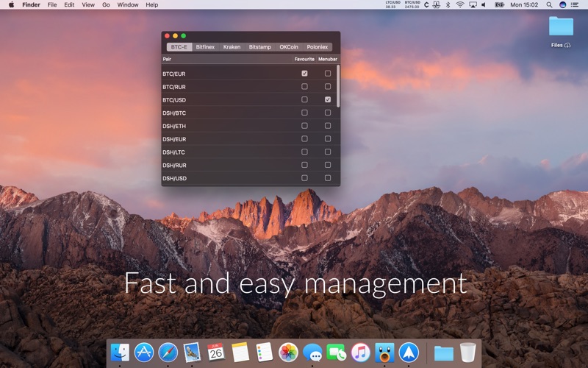Open the App Store dock icon

click(x=144, y=353)
